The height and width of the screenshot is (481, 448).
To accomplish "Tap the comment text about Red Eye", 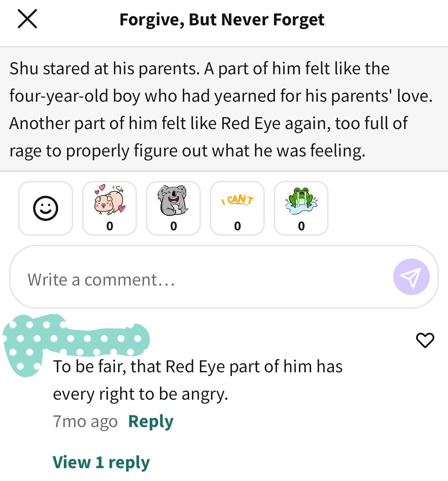I will click(197, 380).
